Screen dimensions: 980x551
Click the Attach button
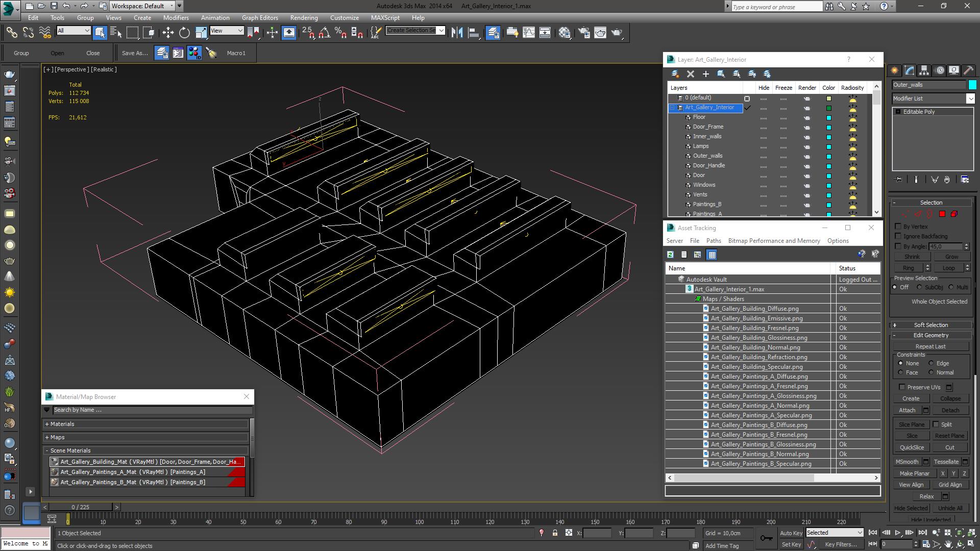907,410
